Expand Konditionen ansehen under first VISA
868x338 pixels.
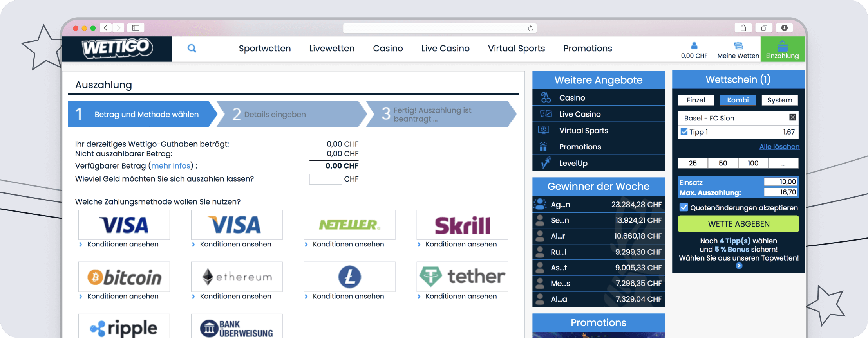123,244
